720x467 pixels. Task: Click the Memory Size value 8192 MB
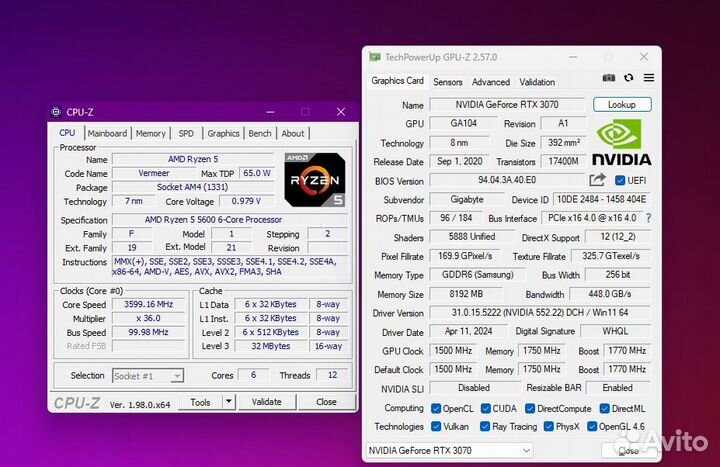pos(466,294)
